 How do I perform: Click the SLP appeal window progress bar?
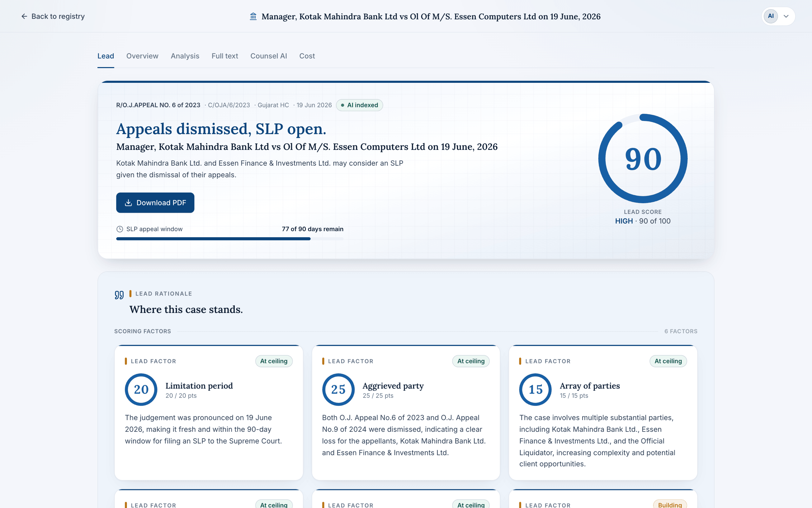[230, 239]
